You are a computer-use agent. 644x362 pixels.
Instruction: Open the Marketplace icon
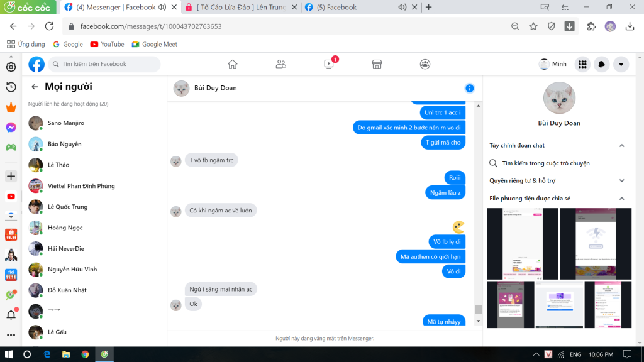point(377,64)
